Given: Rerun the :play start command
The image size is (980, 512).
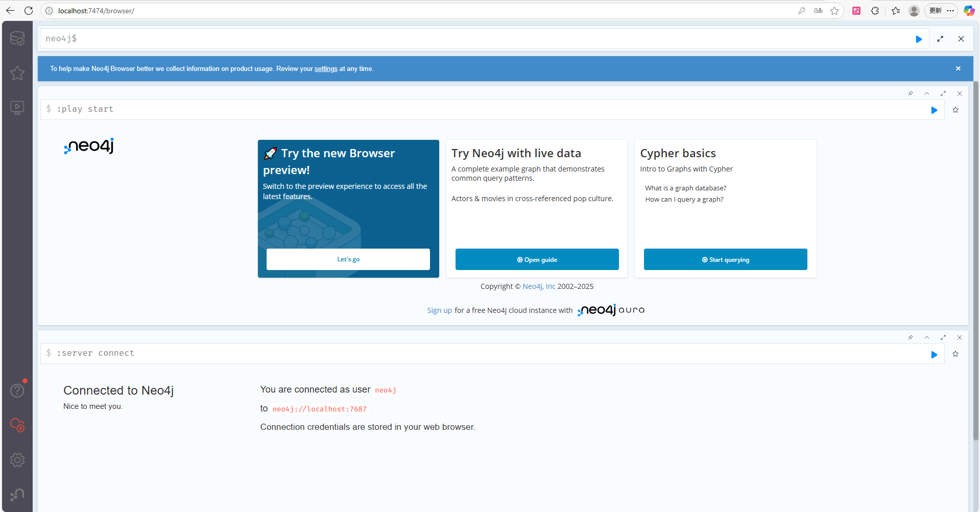Looking at the screenshot, I should (x=934, y=110).
